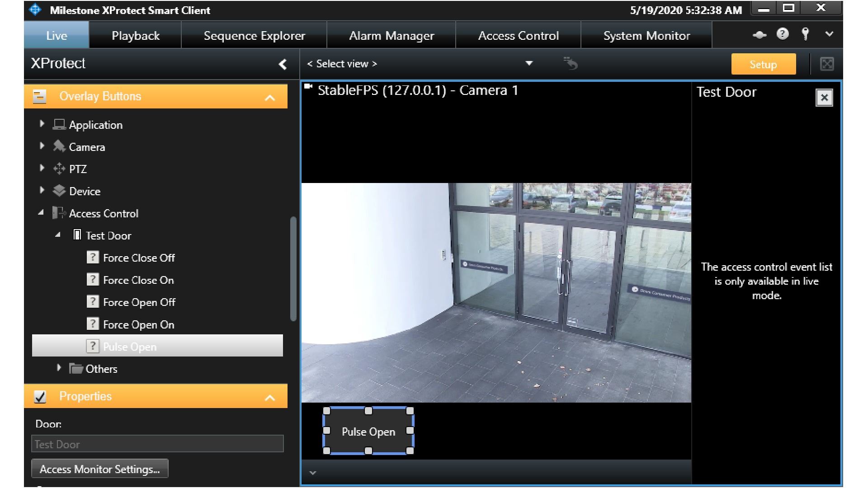Toggle full screen view icon
The image size is (868, 488).
pos(827,64)
